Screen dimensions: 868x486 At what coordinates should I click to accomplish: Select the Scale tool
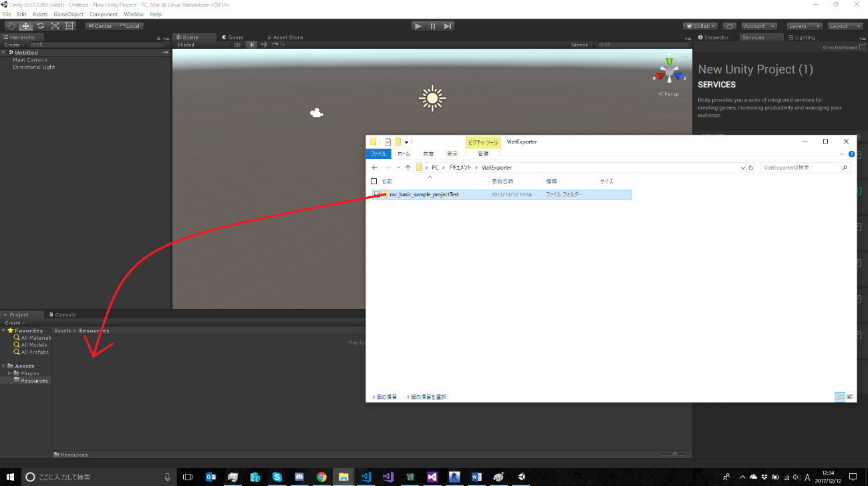coord(55,25)
